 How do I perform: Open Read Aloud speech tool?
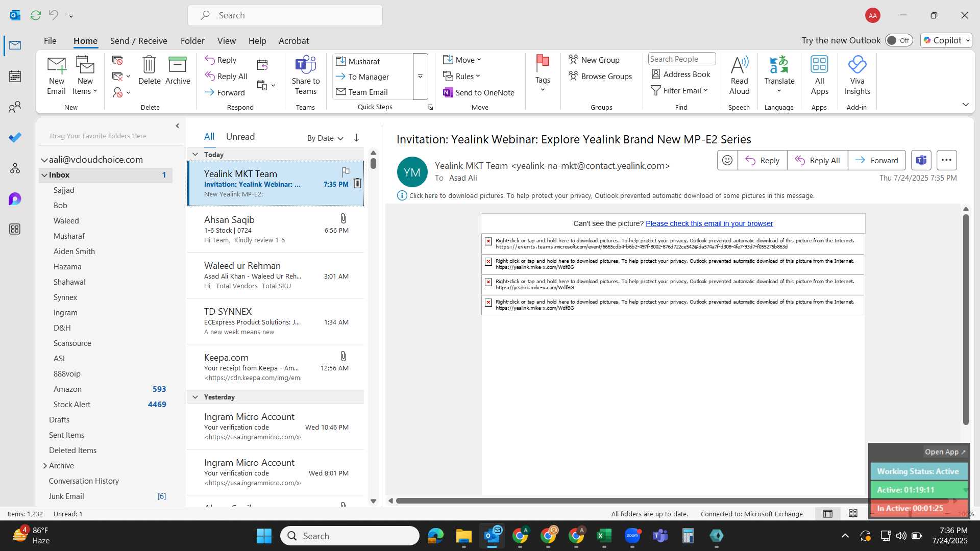739,76
